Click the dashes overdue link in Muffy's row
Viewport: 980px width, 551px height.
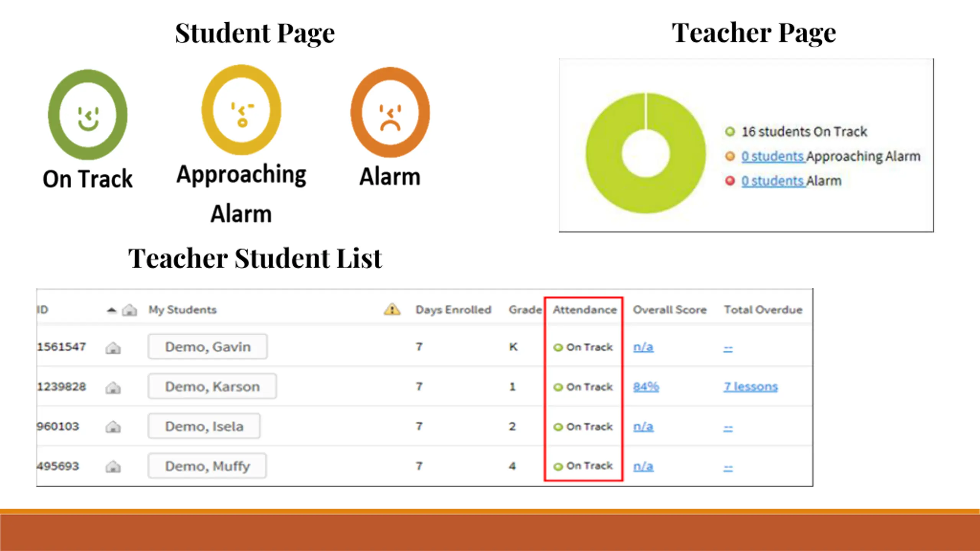pos(728,468)
